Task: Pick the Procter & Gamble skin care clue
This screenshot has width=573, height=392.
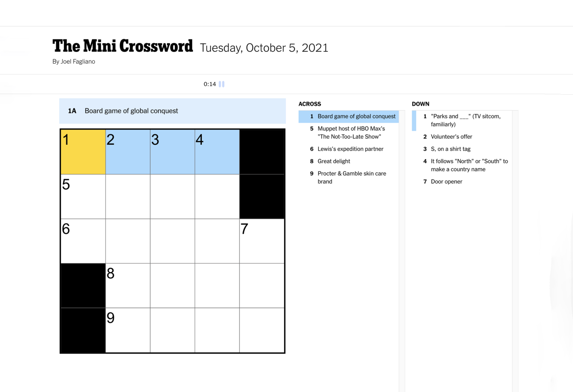Action: [x=351, y=177]
